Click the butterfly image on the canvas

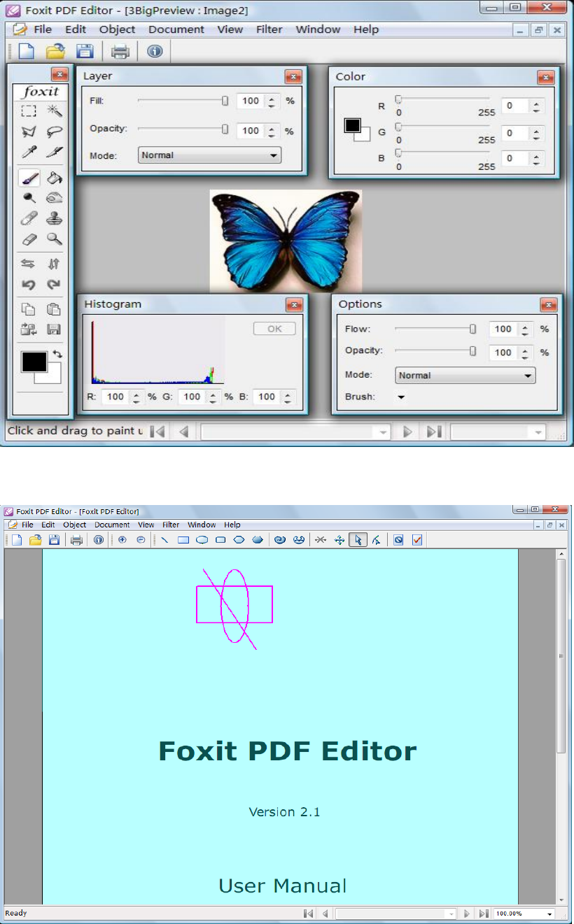pyautogui.click(x=286, y=241)
